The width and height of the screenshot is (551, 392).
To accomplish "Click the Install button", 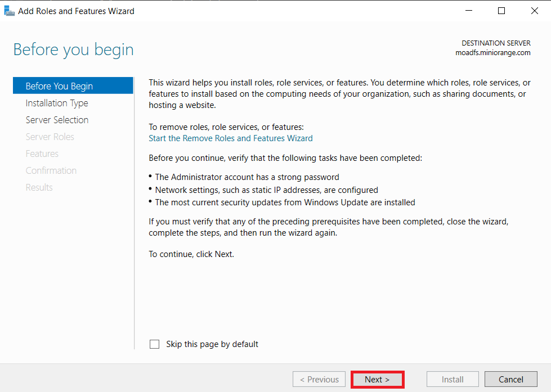I will coord(452,379).
